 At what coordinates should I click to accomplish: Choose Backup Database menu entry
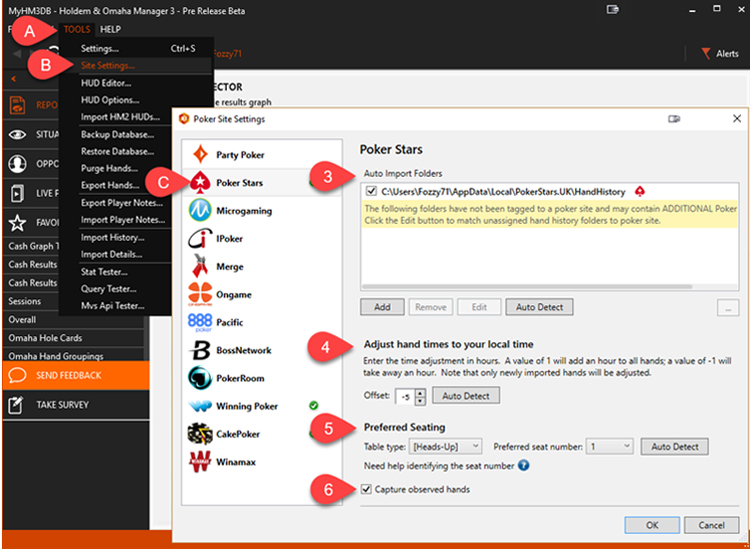click(x=117, y=134)
